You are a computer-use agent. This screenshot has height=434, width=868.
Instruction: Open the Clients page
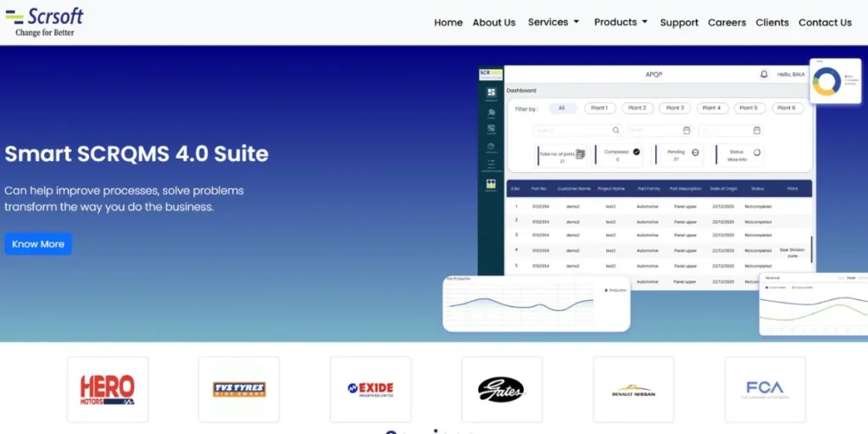click(771, 23)
